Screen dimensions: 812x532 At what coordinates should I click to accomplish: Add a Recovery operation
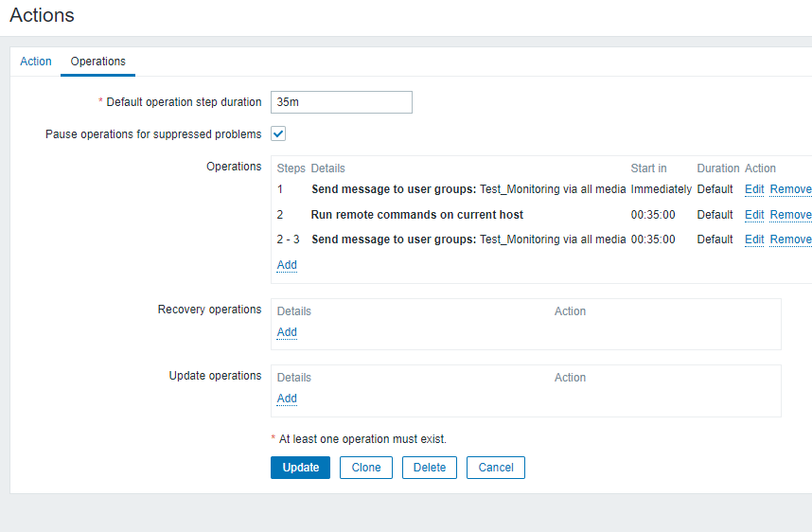click(287, 332)
